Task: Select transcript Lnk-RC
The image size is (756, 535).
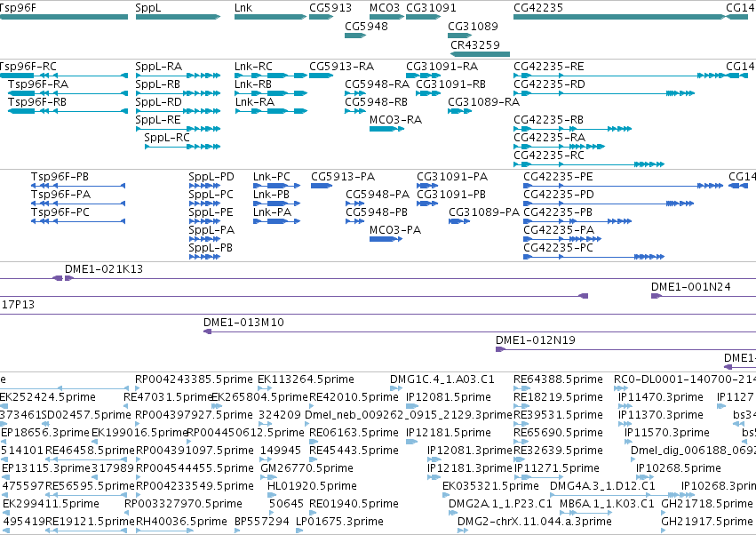Action: 253,67
